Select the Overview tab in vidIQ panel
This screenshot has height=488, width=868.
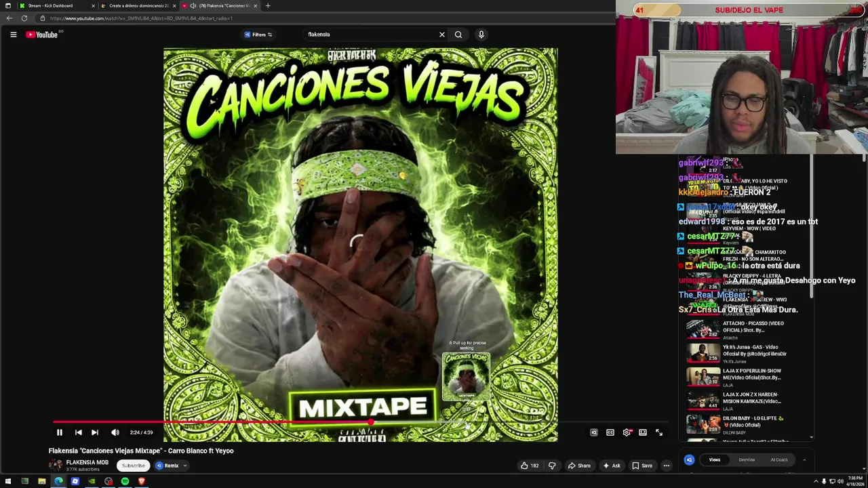(747, 460)
